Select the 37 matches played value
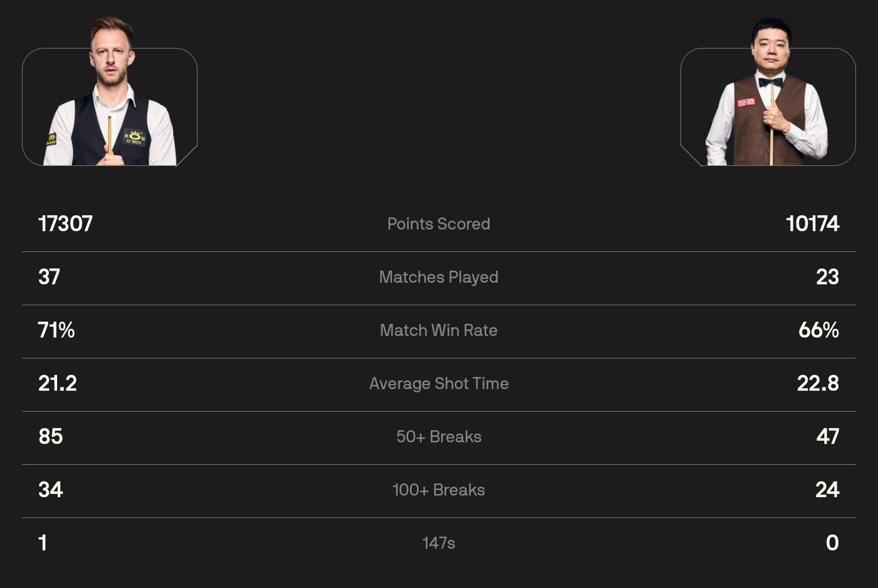 point(50,277)
